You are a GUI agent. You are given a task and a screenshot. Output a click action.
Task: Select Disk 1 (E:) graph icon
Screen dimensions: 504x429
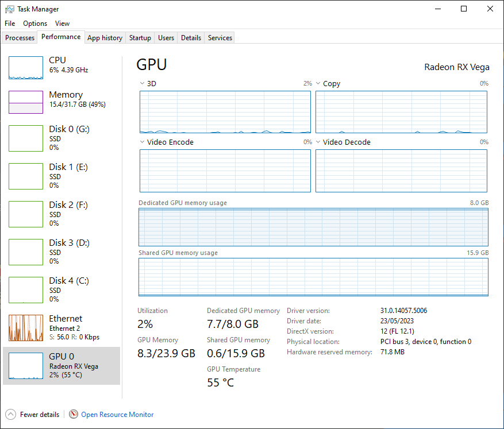pyautogui.click(x=26, y=176)
